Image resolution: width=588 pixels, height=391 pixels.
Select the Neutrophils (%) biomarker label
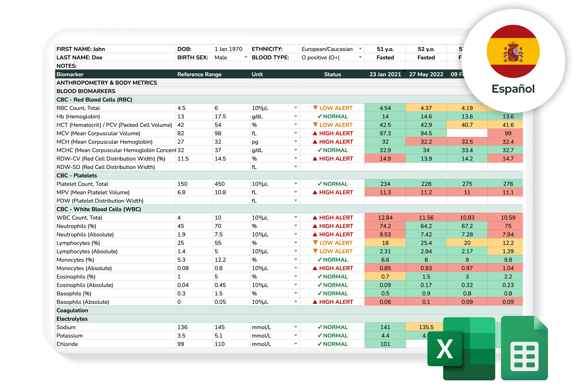pos(76,226)
